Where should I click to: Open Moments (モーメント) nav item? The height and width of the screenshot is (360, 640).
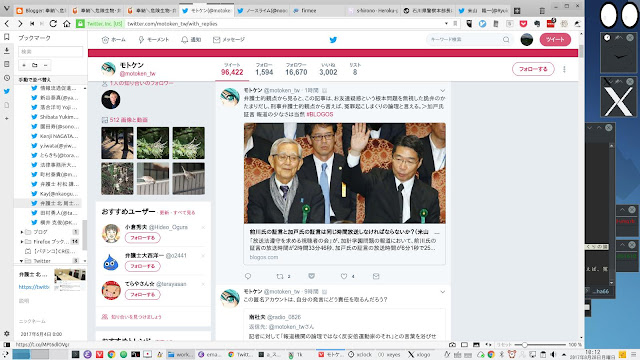point(153,40)
